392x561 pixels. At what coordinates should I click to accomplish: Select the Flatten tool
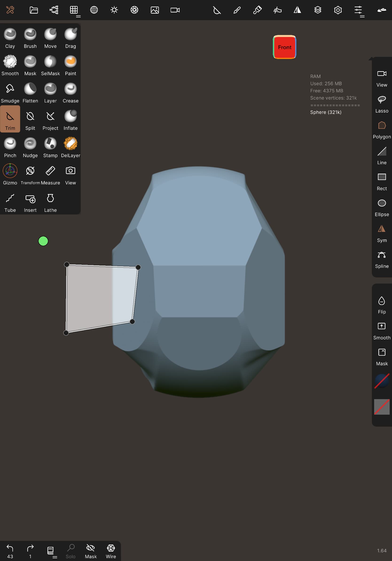pos(30,93)
